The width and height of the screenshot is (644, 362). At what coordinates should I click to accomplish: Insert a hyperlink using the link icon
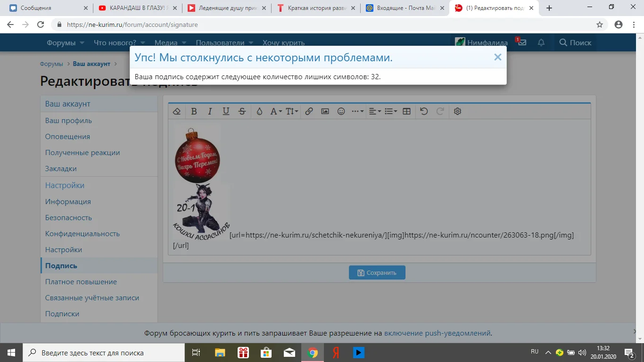[309, 111]
